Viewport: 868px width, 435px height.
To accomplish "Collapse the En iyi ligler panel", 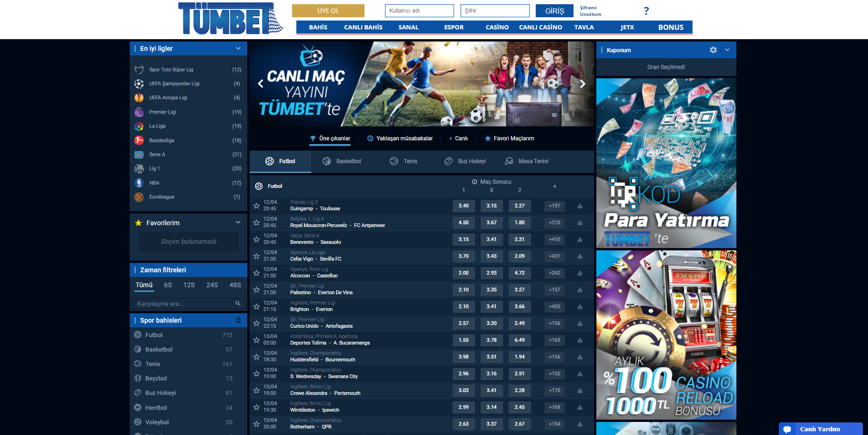I will pyautogui.click(x=238, y=48).
